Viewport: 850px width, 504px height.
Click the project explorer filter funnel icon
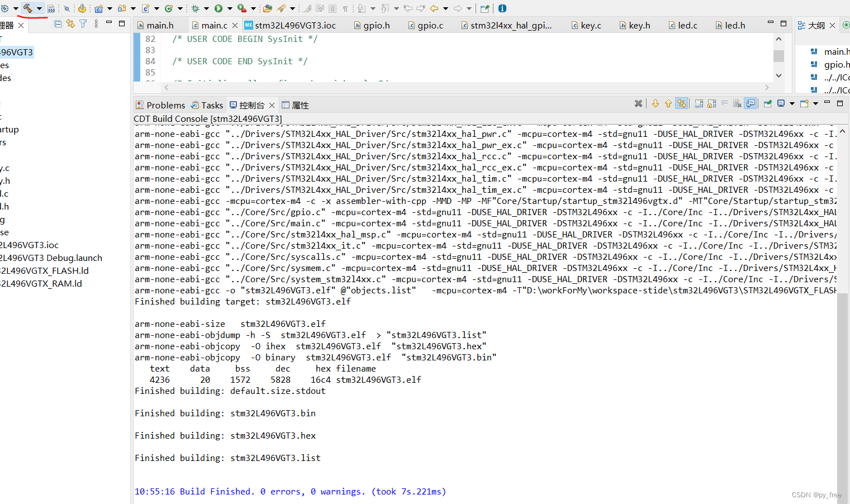(x=83, y=23)
